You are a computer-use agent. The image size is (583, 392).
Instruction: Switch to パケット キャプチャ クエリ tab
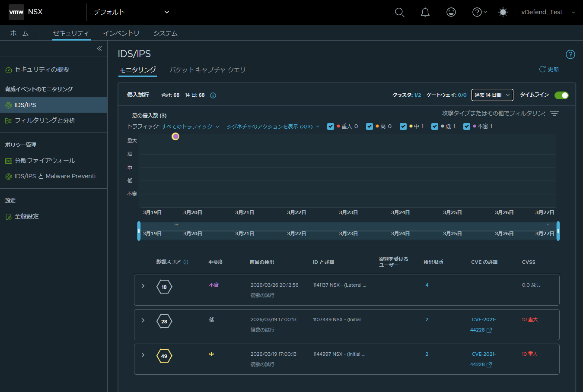click(x=207, y=70)
